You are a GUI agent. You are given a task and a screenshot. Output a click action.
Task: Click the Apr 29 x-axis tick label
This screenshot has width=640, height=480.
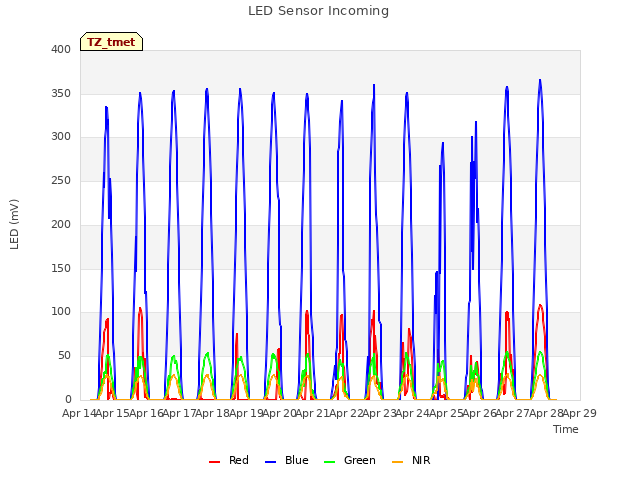(x=580, y=413)
